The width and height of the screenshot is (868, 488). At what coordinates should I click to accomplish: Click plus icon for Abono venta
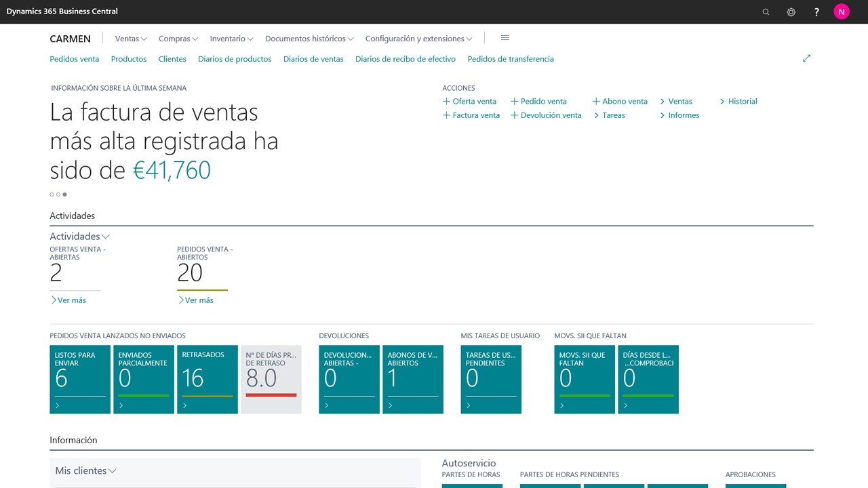click(596, 101)
